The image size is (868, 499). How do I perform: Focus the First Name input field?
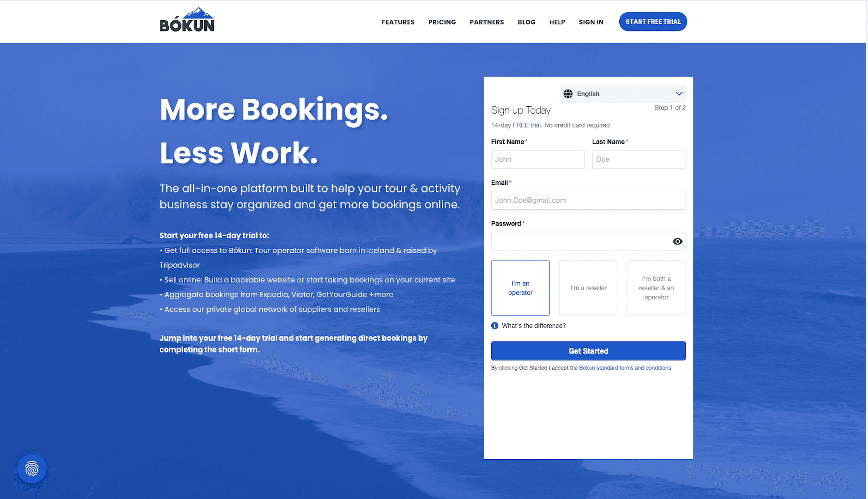[538, 159]
